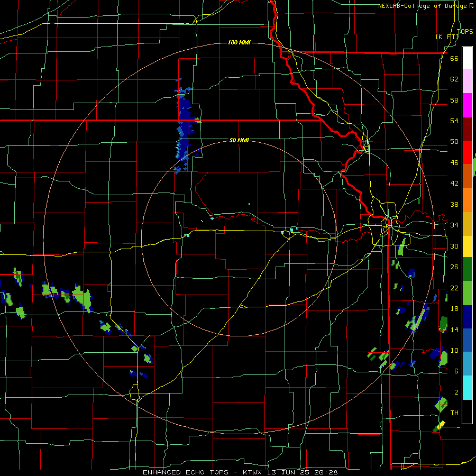Click the bright red legend swatch
This screenshot has width=476, height=476.
[467, 152]
